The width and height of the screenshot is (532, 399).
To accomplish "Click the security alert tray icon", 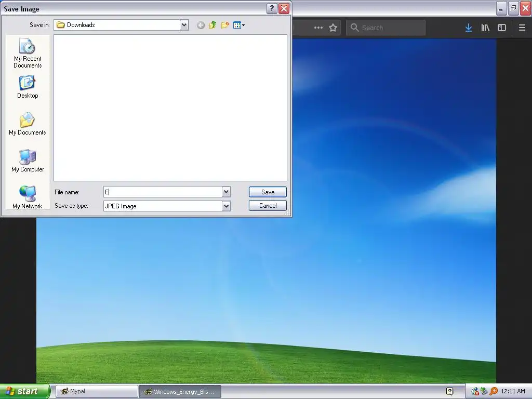I will click(x=475, y=392).
